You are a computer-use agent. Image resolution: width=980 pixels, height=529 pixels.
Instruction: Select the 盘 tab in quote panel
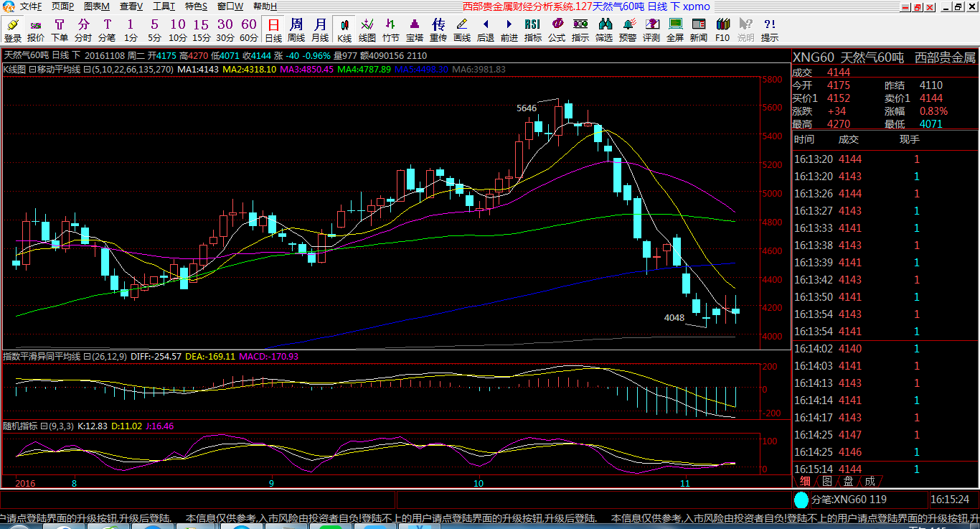pos(848,481)
